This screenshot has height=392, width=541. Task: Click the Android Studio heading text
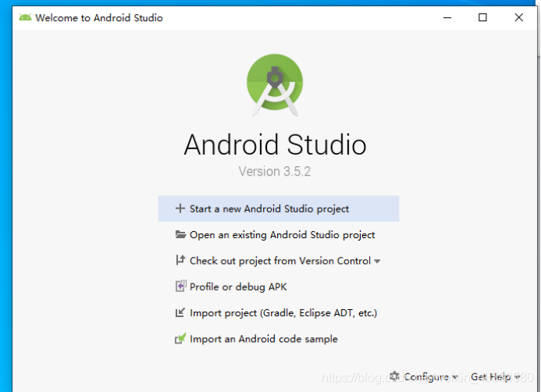275,144
